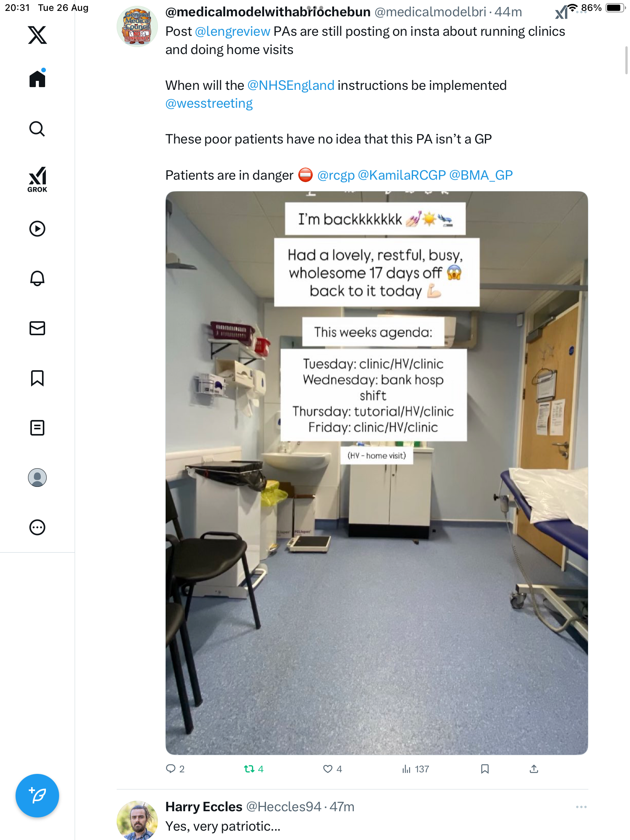630x840 pixels.
Task: Open Bookmarks in the sidebar
Action: click(x=37, y=378)
